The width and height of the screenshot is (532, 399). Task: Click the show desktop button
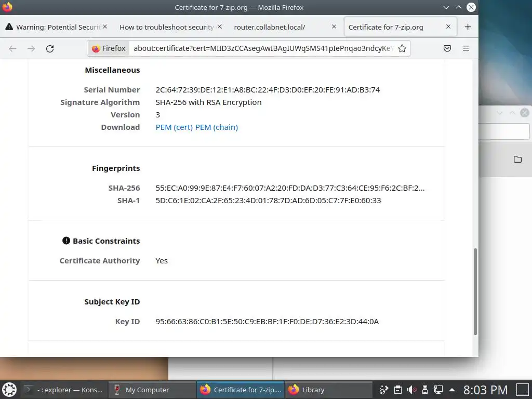[x=523, y=390]
